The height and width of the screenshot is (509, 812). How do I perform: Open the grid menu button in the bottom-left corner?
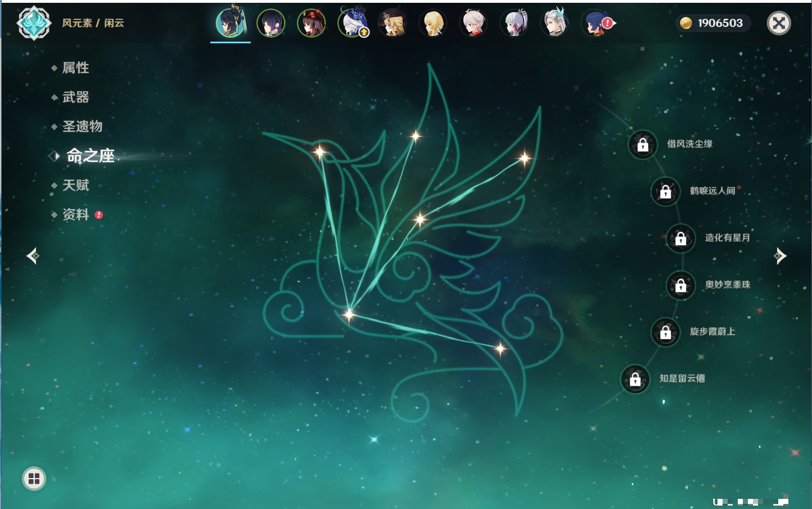[34, 479]
